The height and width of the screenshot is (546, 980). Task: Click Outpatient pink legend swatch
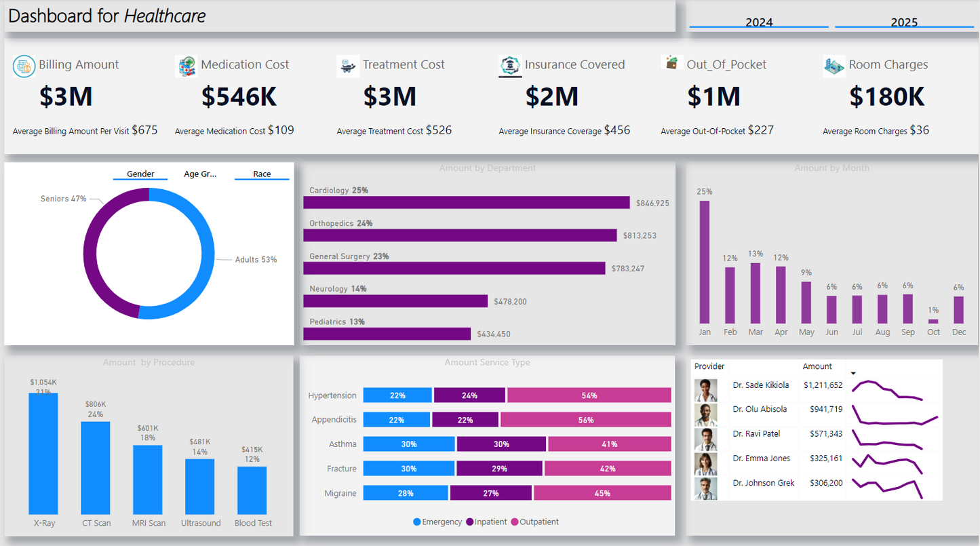pyautogui.click(x=515, y=522)
